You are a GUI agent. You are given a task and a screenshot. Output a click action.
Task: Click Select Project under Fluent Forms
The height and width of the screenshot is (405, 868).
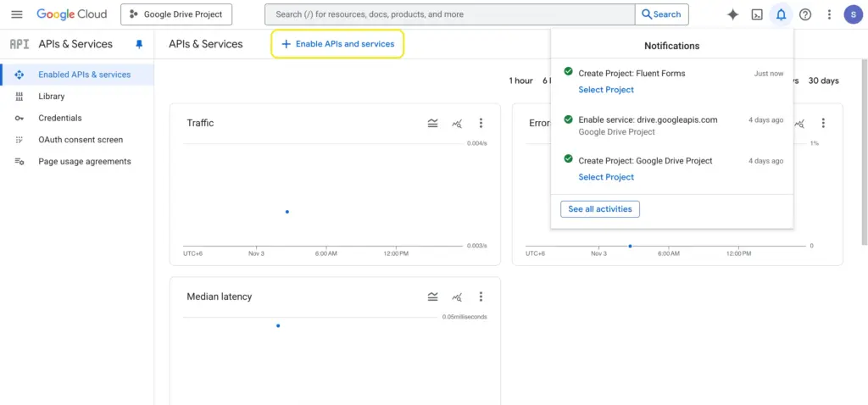[605, 90]
